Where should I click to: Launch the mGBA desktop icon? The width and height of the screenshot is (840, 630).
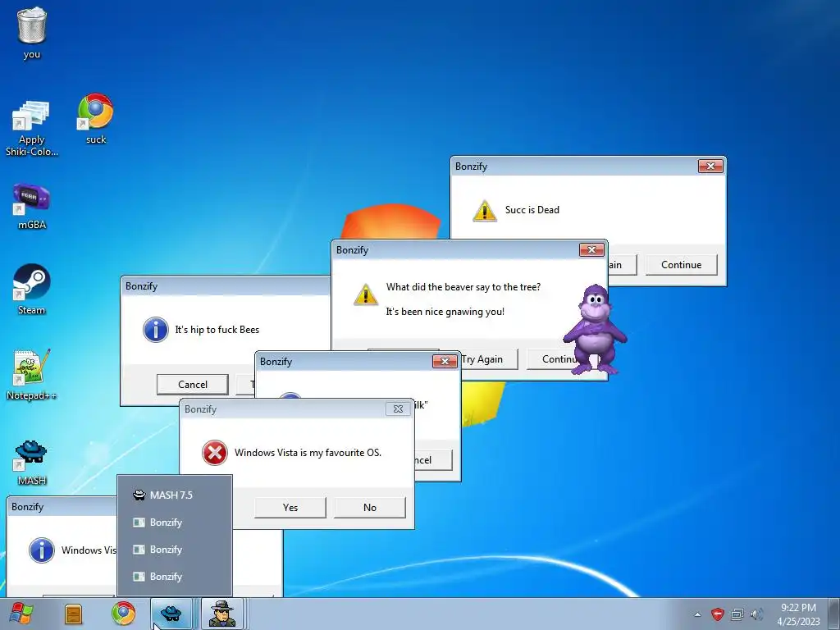pyautogui.click(x=32, y=206)
